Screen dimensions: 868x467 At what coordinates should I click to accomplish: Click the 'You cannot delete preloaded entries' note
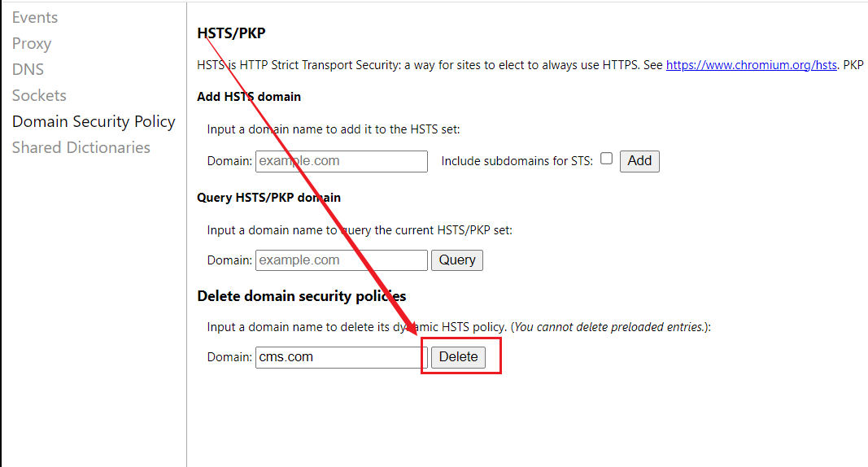(x=608, y=327)
